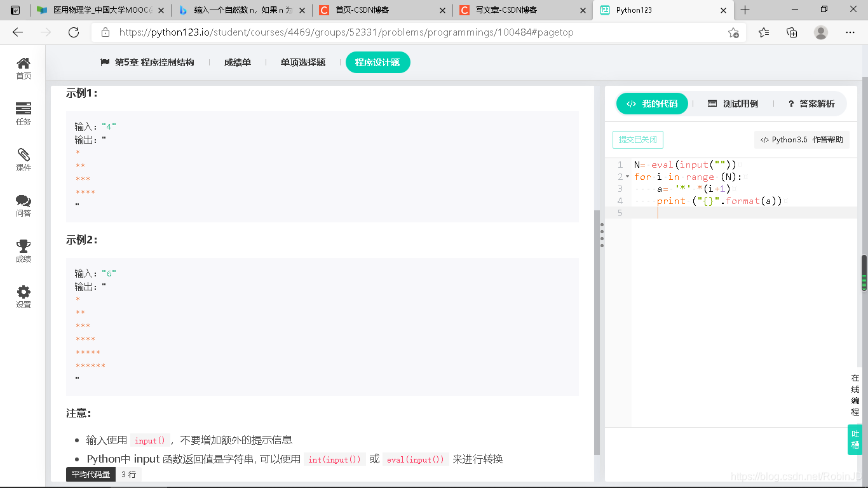Switch to 答案解析 tab
Viewport: 868px width, 488px height.
[x=811, y=104]
